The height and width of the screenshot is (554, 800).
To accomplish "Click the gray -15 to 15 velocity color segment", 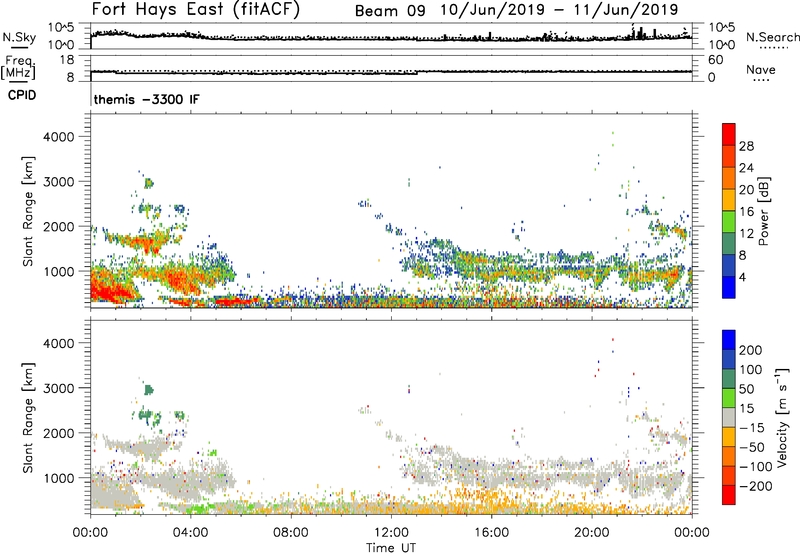I will pyautogui.click(x=729, y=417).
